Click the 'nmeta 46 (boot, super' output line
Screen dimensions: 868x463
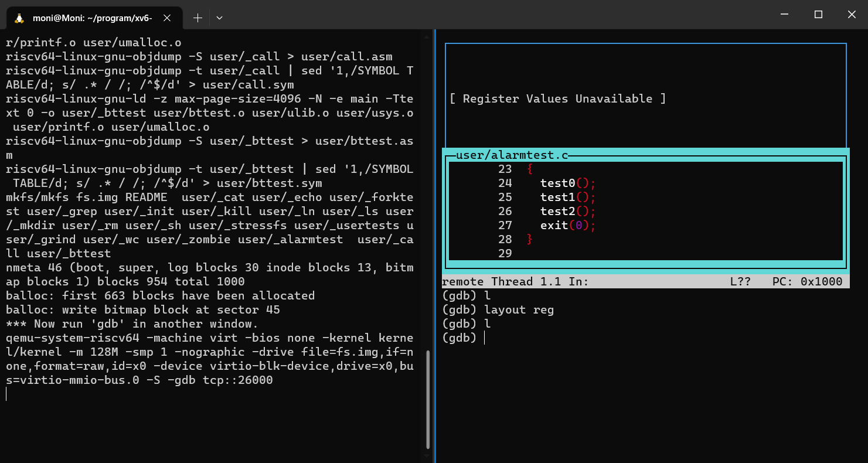(x=210, y=275)
